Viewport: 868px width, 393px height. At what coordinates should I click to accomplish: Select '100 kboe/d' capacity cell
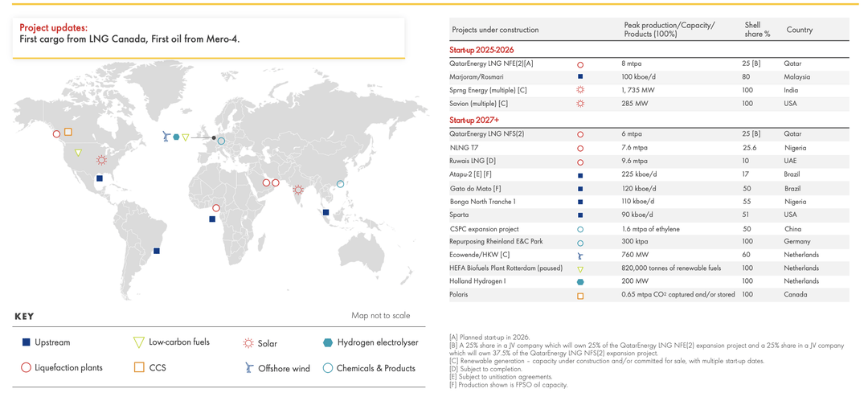click(x=640, y=77)
